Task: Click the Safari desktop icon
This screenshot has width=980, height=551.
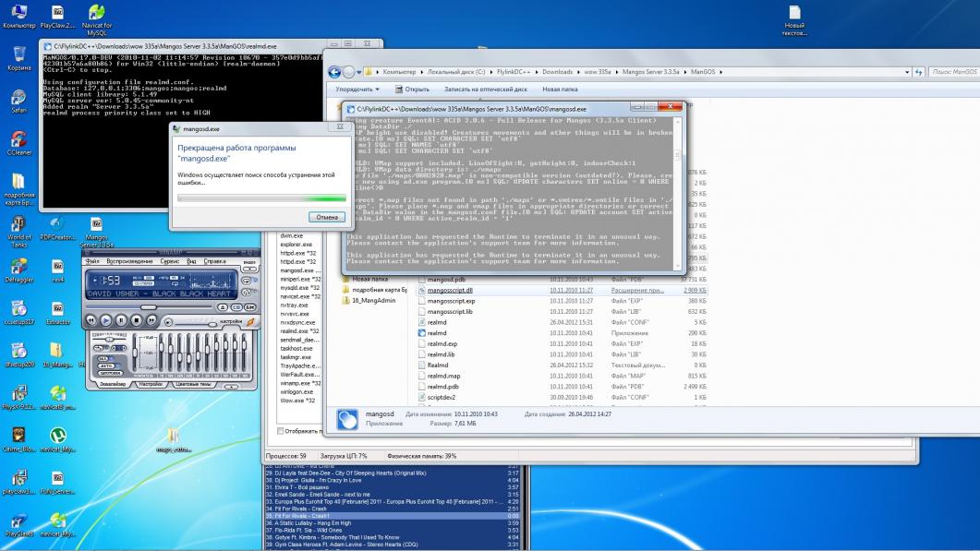Action: tap(18, 99)
